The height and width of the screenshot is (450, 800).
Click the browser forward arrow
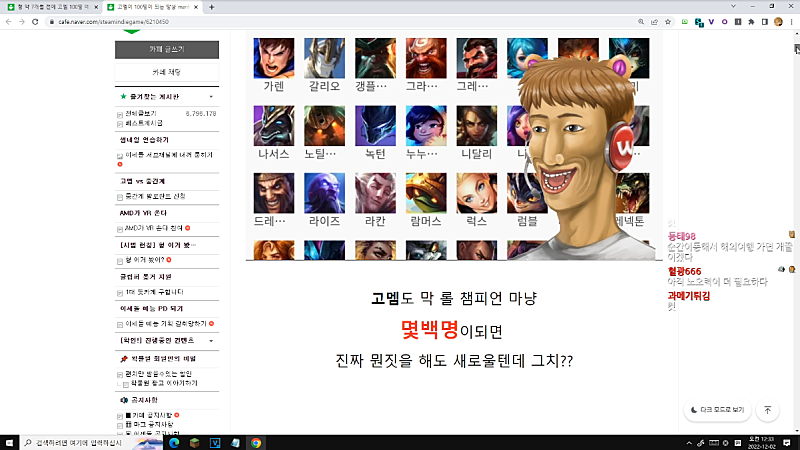pos(21,22)
